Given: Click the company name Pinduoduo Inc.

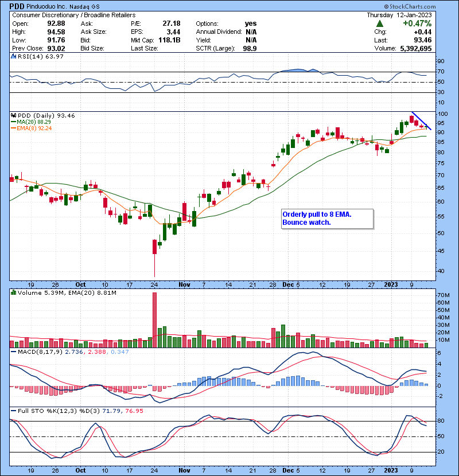Looking at the screenshot, I should [x=47, y=6].
